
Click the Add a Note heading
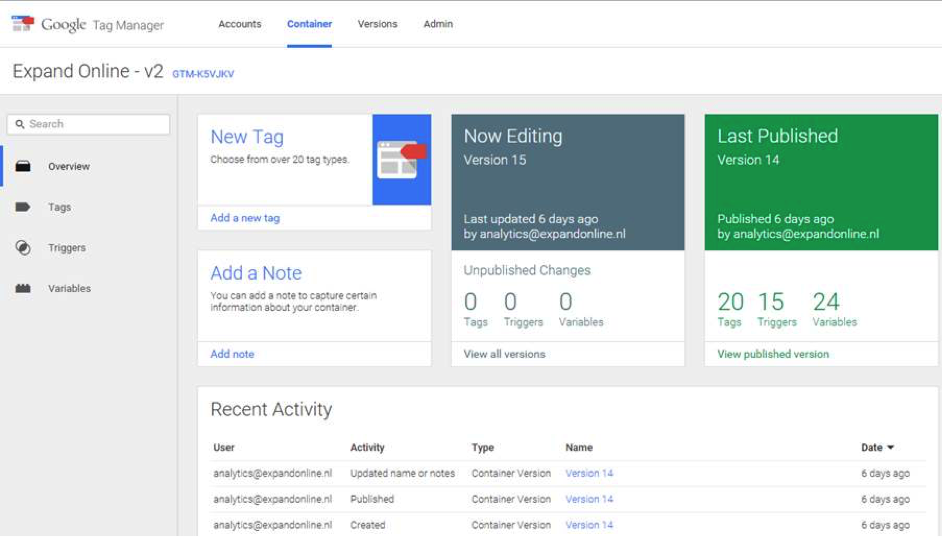[x=256, y=273]
